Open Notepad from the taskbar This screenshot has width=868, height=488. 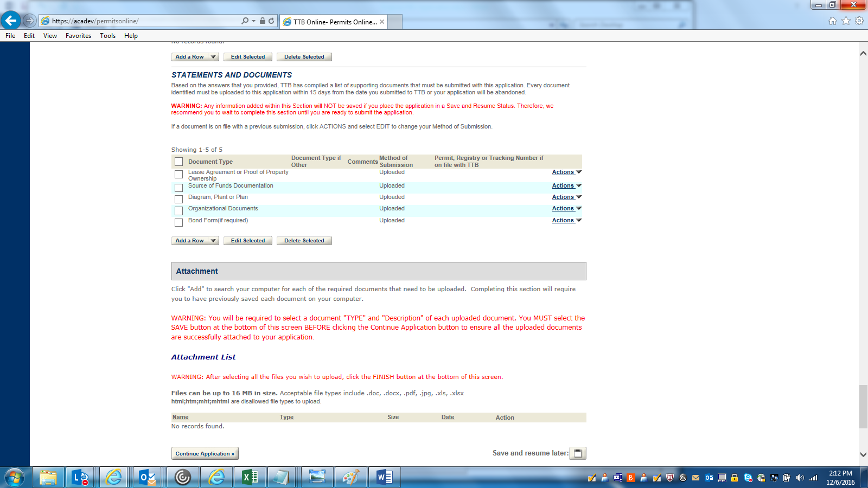[281, 477]
